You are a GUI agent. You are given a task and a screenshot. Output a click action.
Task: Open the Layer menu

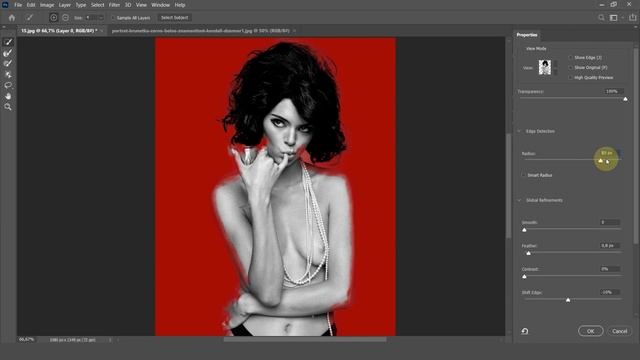[64, 5]
